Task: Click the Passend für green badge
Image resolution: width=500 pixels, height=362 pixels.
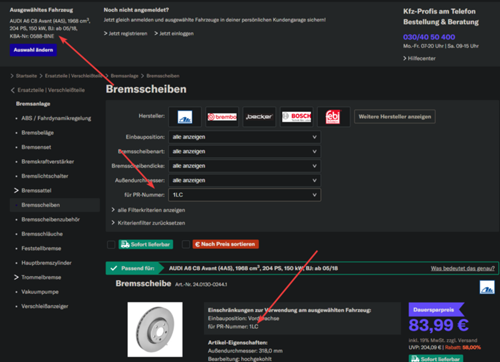Action: [x=135, y=268]
